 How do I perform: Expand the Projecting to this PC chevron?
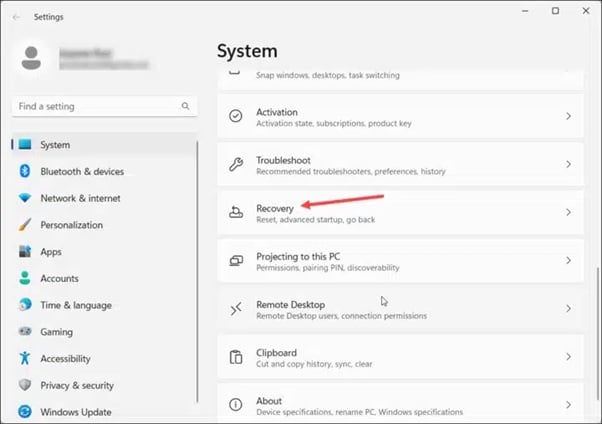click(569, 260)
